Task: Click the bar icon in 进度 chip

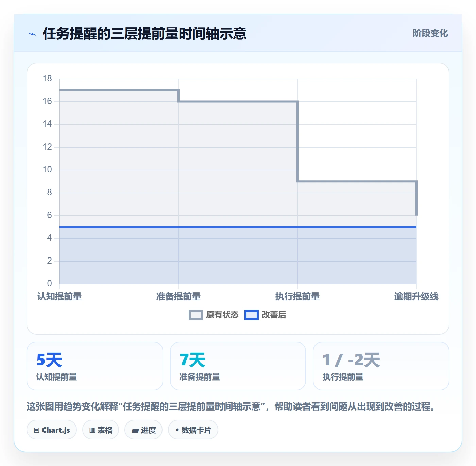Action: coord(135,431)
